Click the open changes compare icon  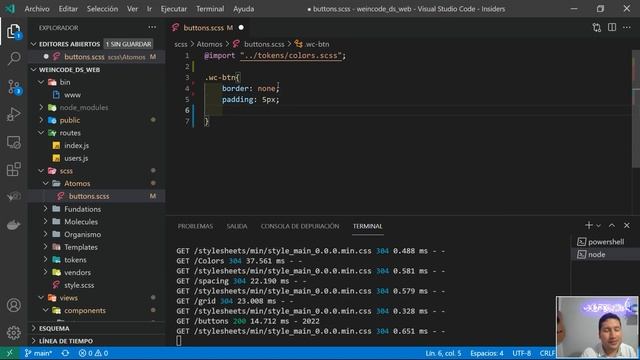click(596, 27)
